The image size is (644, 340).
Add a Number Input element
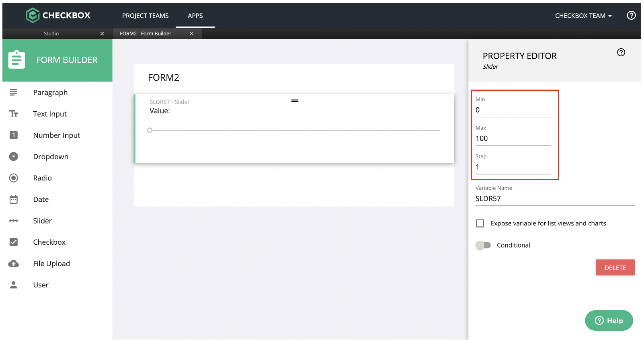tap(57, 135)
